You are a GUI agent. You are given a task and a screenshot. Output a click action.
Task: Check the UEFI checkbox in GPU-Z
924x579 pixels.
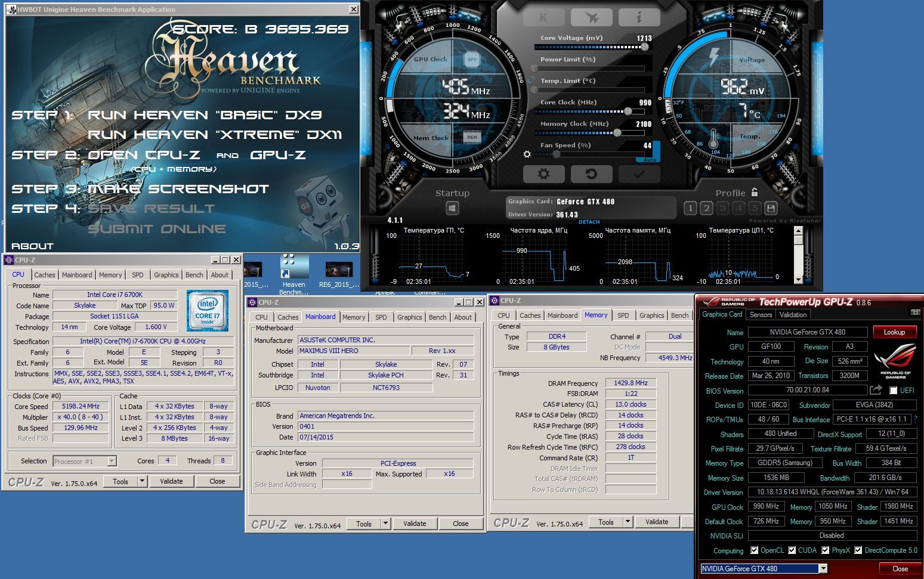[893, 391]
